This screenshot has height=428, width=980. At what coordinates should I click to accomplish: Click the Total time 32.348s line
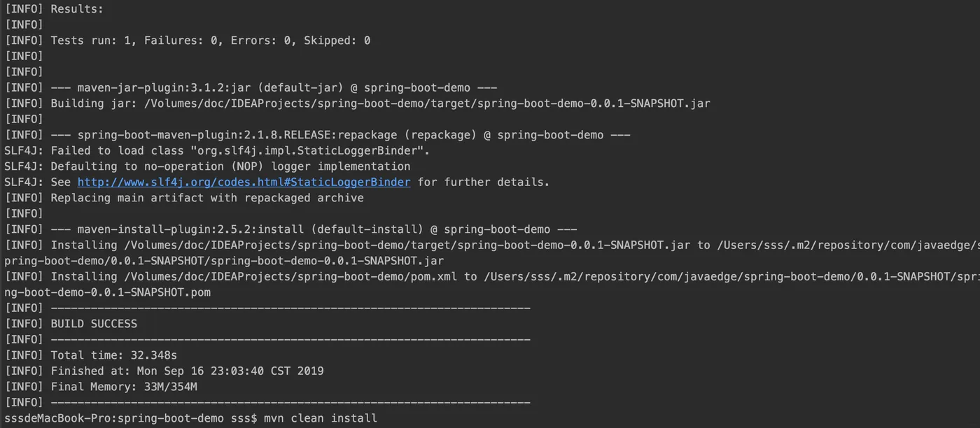[x=113, y=355]
